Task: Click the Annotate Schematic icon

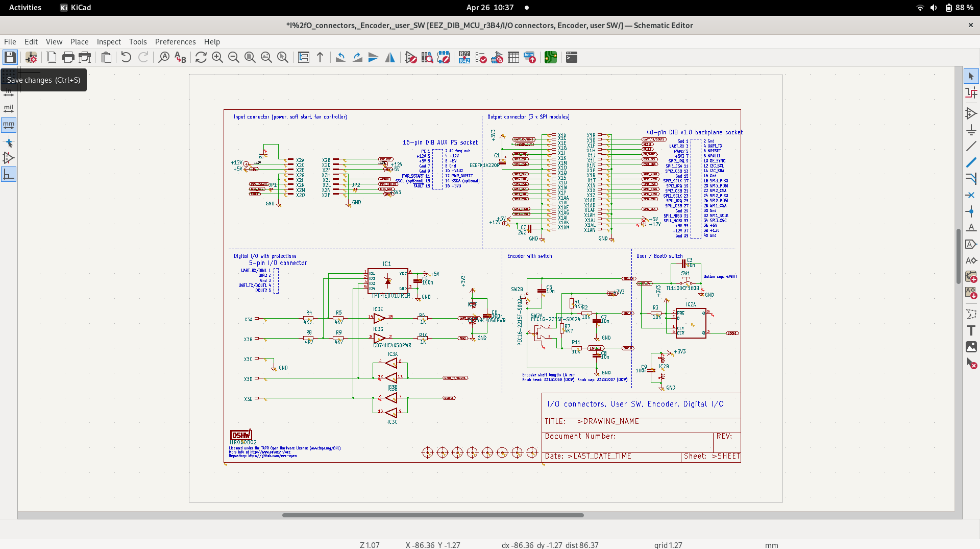Action: 464,57
